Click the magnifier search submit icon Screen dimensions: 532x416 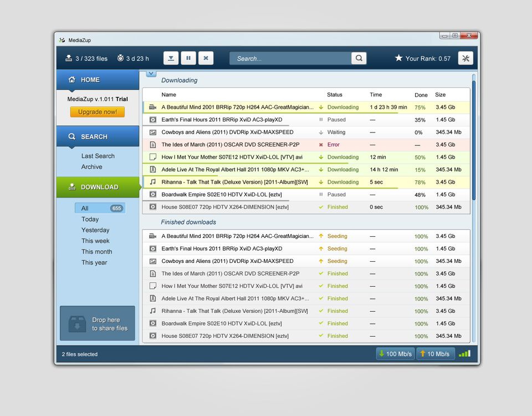359,58
